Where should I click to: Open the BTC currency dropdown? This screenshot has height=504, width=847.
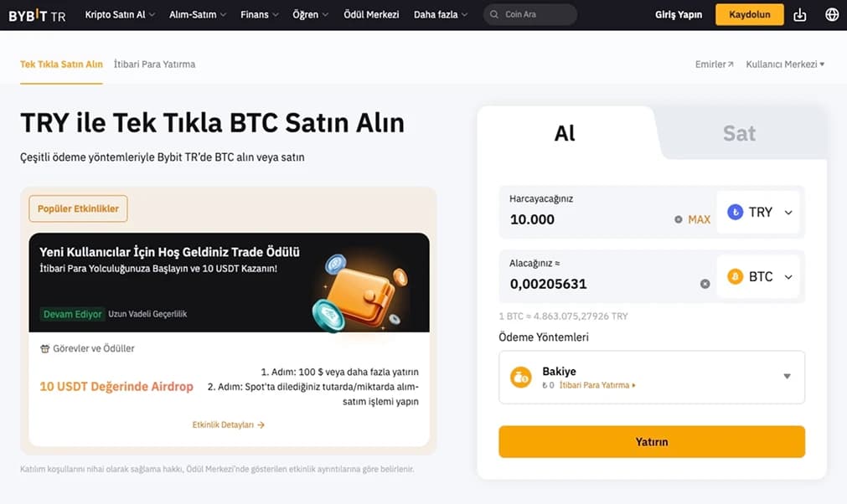click(x=760, y=276)
